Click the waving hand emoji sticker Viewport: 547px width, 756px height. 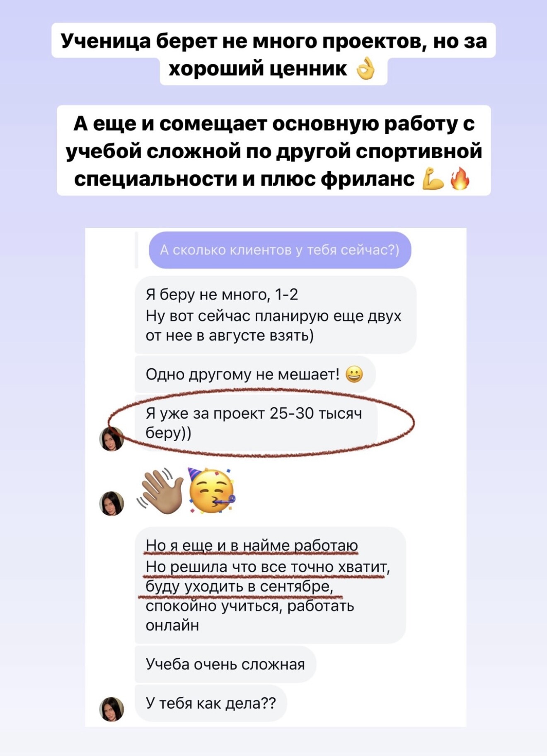point(161,491)
